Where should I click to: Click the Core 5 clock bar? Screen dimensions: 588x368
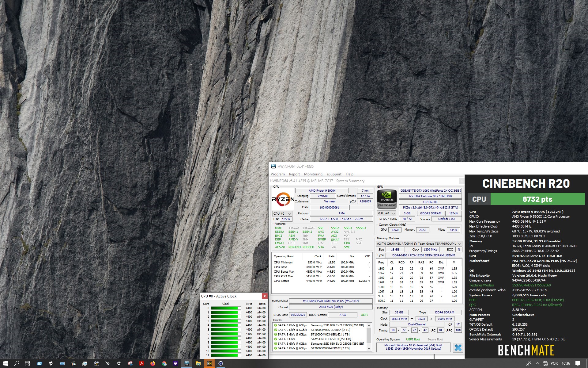tap(226, 330)
